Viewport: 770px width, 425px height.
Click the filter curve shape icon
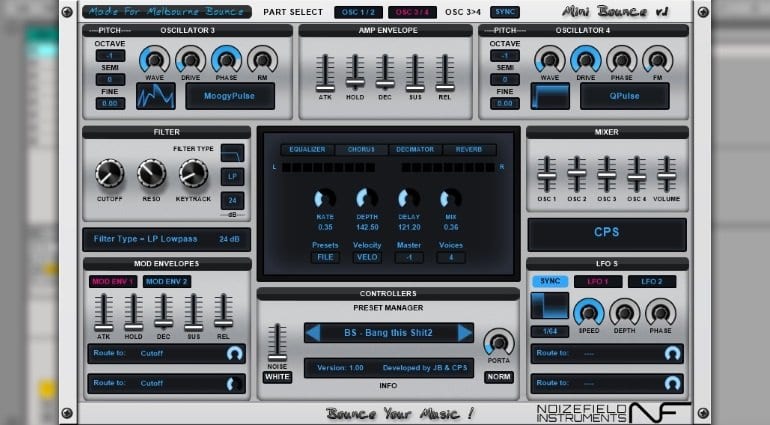tap(232, 153)
